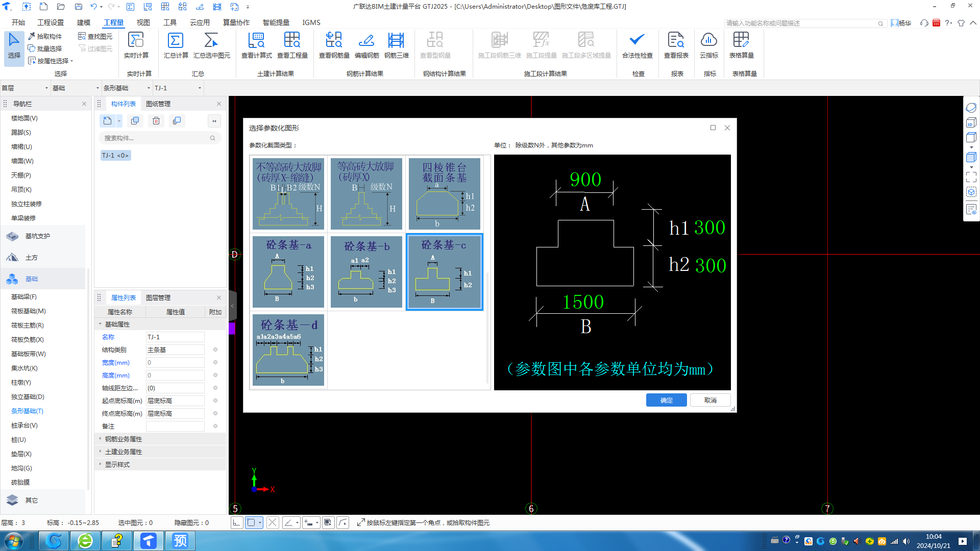Click the save icon in quick access toolbar
980x551 pixels.
click(x=78, y=7)
